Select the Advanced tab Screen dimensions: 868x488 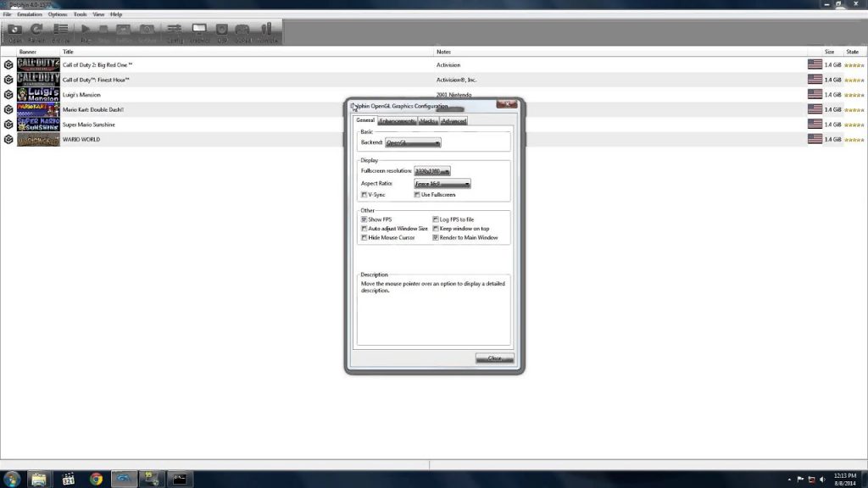[x=453, y=120]
